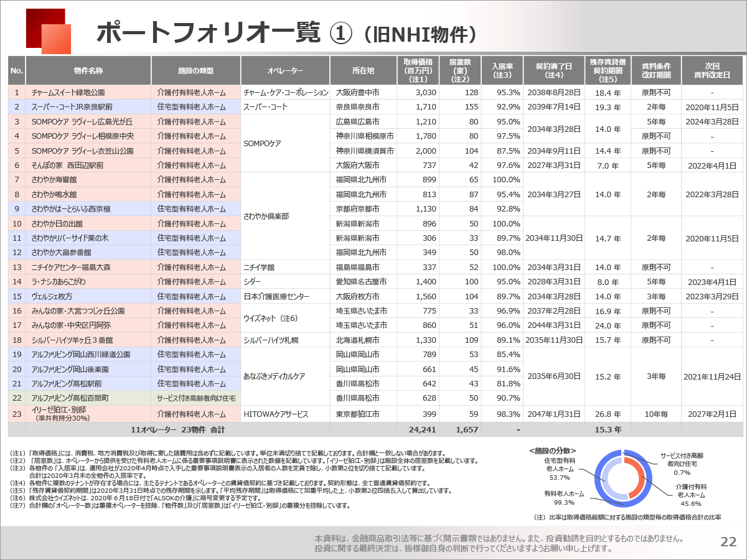
Task: Click property name ニチイケアセンター福島大森
Action: point(72,267)
